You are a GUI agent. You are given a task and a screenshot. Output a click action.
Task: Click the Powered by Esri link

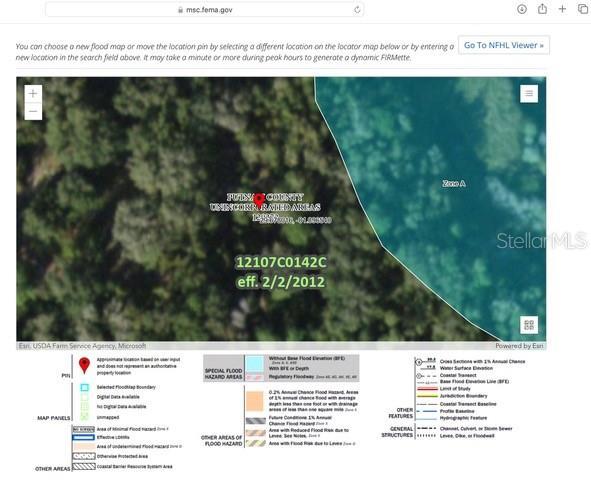click(x=519, y=345)
